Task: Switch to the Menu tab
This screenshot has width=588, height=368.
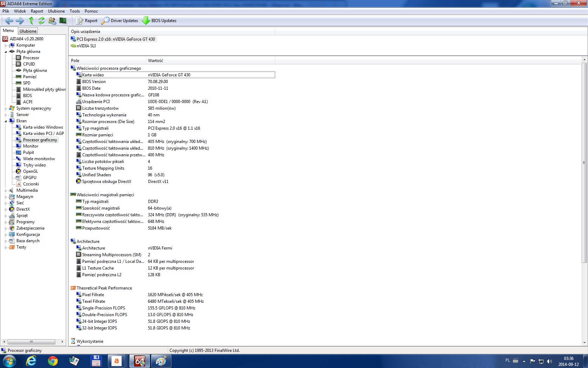Action: (8, 31)
